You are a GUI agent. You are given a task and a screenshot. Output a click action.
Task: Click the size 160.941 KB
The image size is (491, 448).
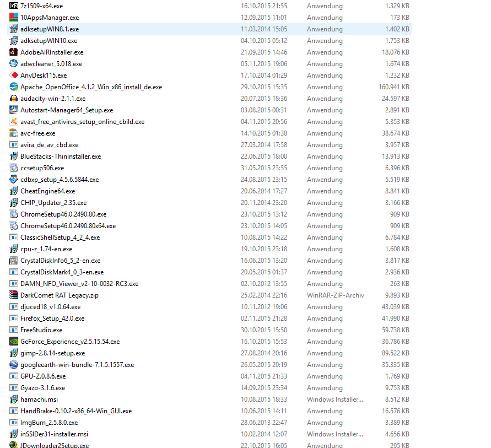coord(393,87)
